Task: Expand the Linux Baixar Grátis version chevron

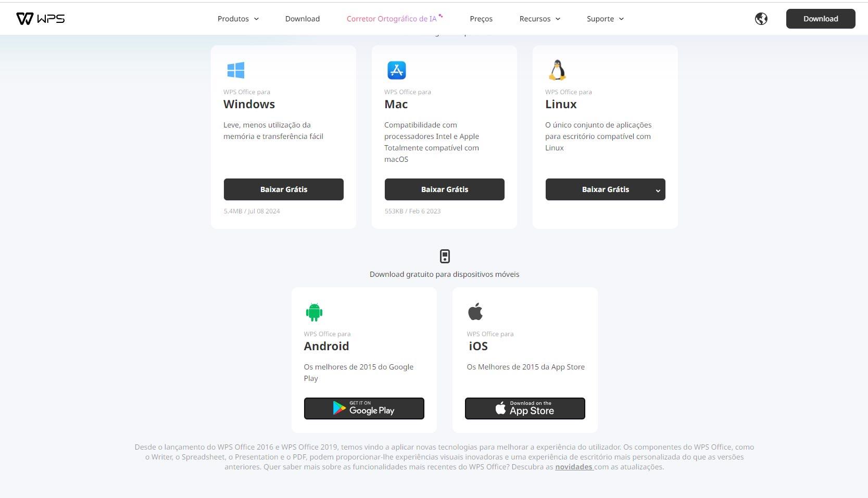Action: tap(658, 190)
